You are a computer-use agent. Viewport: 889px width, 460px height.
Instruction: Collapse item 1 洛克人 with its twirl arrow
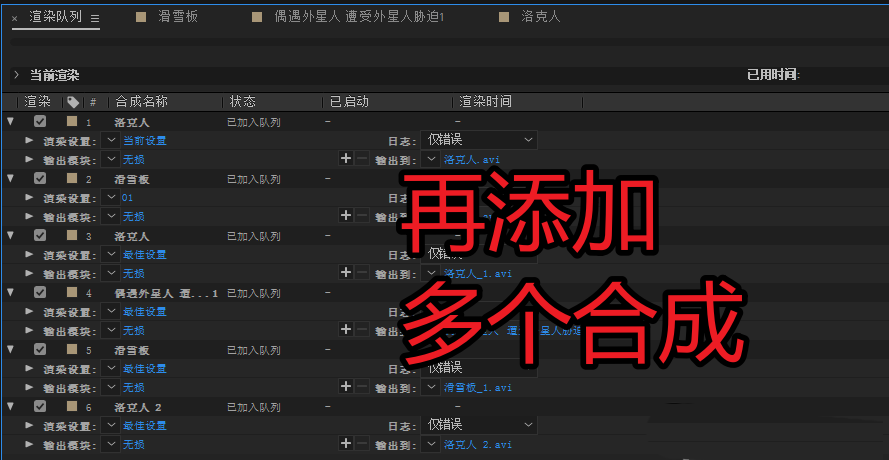(10, 121)
